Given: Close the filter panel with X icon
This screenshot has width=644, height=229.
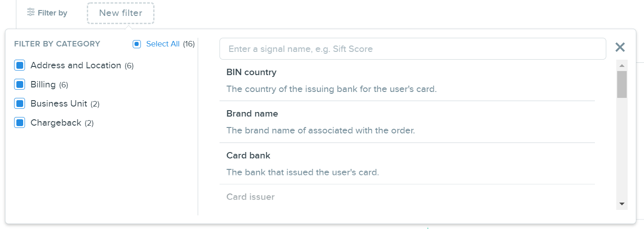Looking at the screenshot, I should [620, 47].
